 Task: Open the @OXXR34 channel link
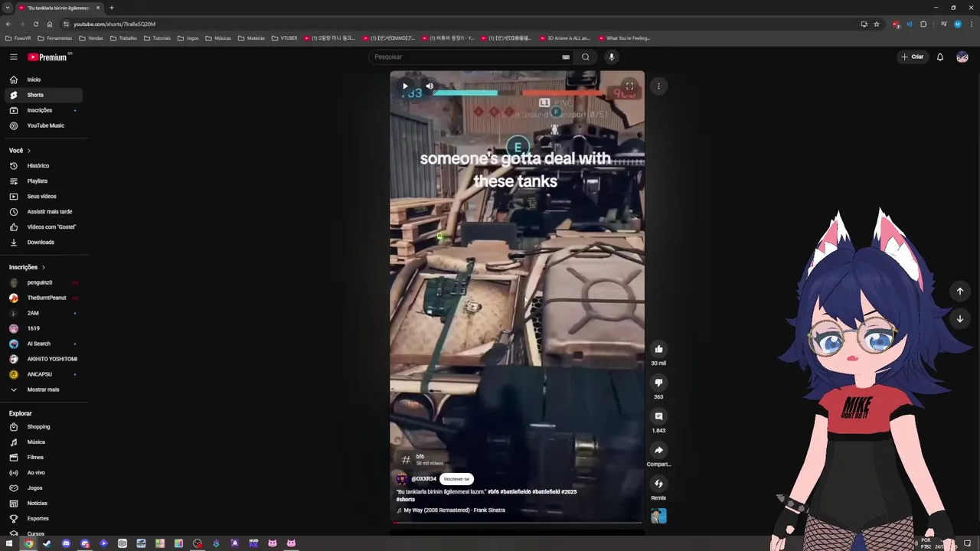423,479
